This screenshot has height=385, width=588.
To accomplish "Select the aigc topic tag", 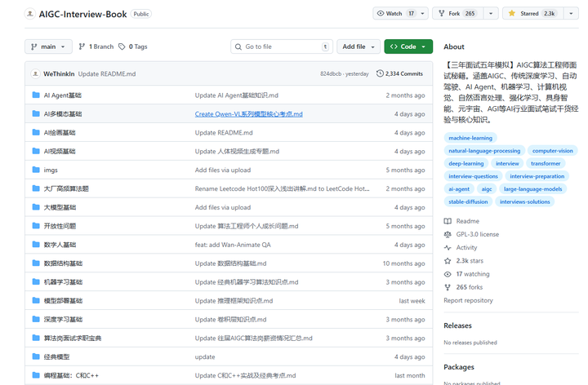I will coord(487,188).
